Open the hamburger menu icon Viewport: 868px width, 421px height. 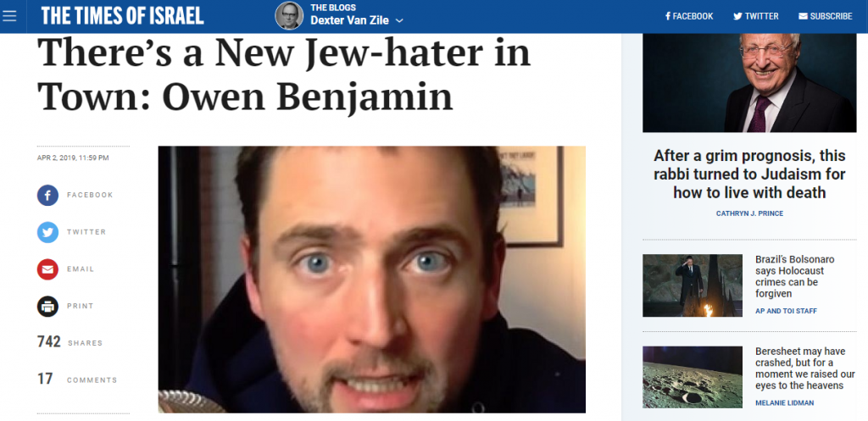9,15
